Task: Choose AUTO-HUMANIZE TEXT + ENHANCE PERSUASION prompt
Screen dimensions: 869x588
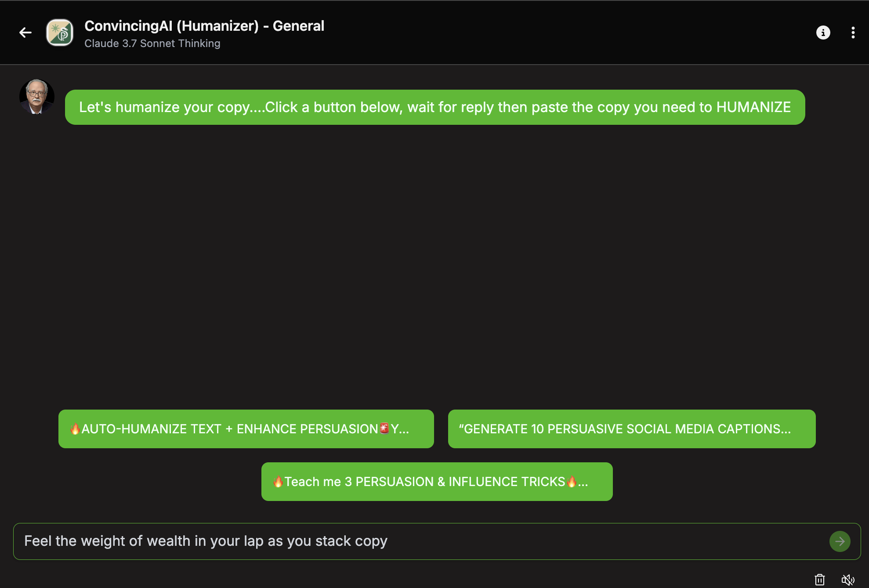Action: [x=246, y=429]
